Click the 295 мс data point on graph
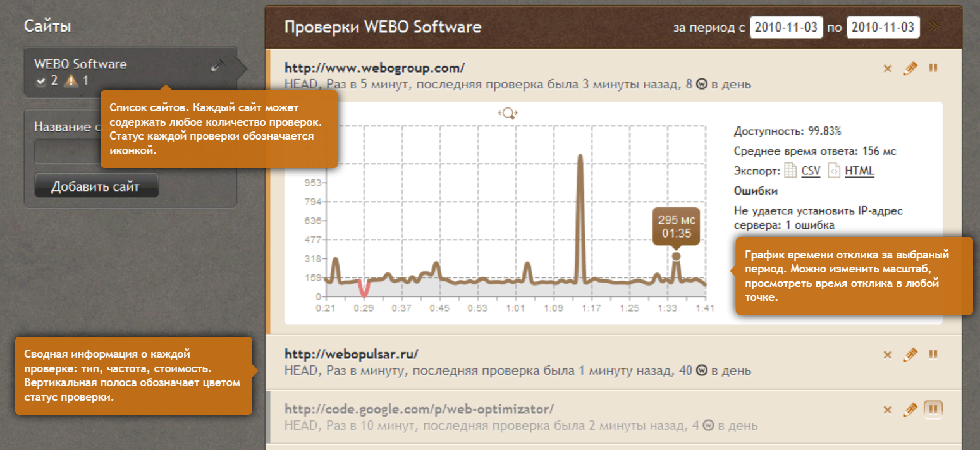 [x=676, y=256]
